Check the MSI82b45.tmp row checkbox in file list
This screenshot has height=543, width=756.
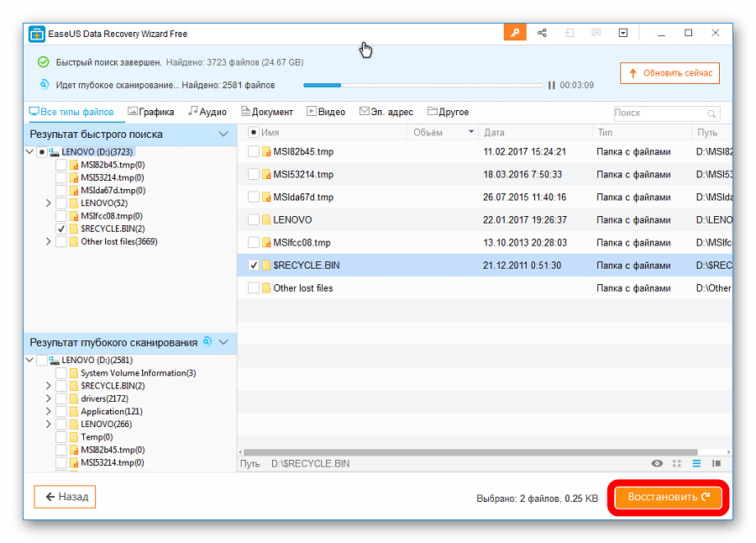(253, 151)
